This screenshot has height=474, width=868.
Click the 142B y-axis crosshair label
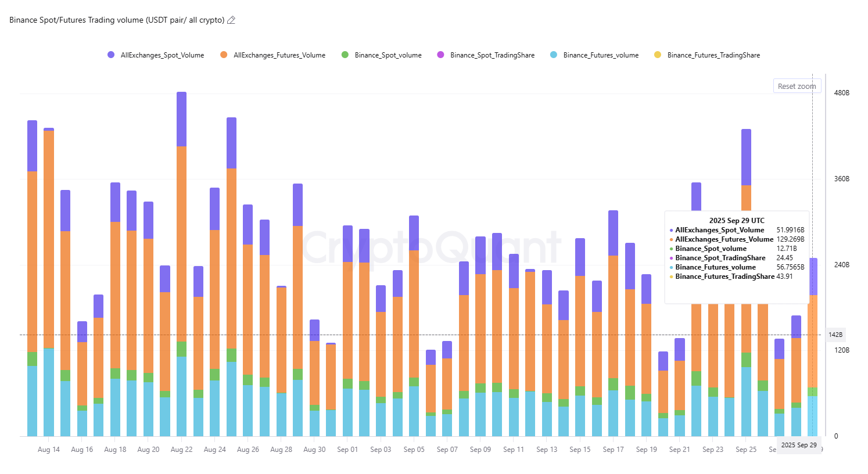pyautogui.click(x=835, y=335)
